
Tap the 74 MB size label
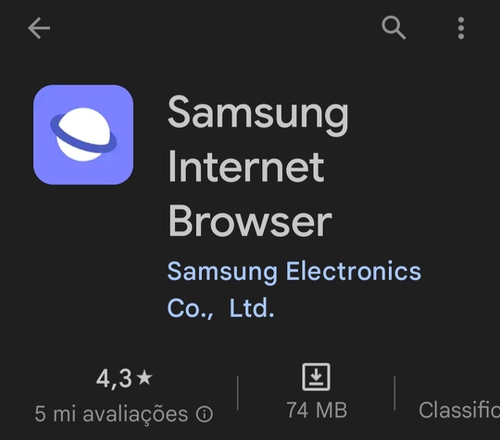pyautogui.click(x=317, y=410)
